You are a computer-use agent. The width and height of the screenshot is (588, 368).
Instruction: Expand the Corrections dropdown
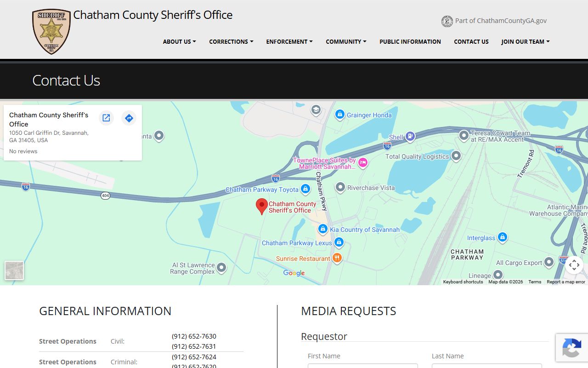pos(231,41)
